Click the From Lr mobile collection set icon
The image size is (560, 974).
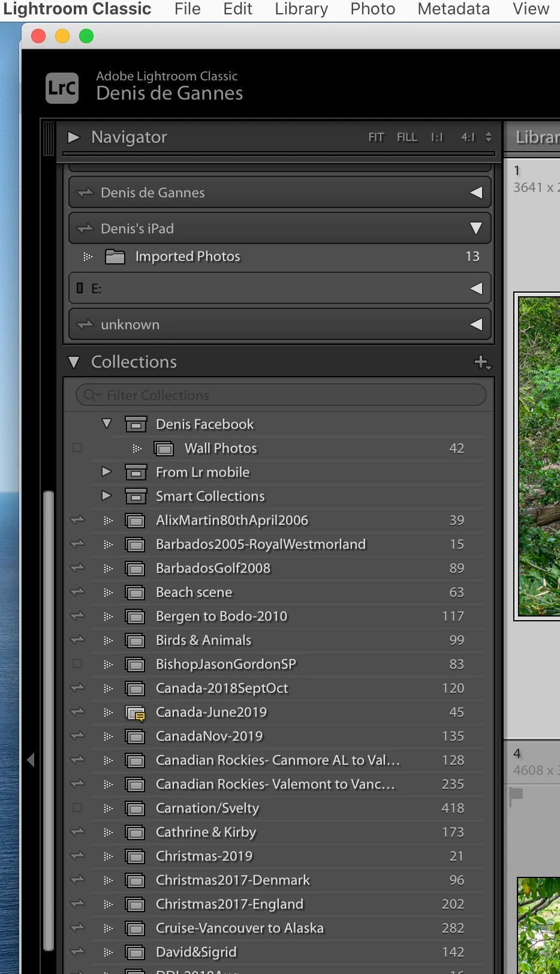click(x=136, y=472)
